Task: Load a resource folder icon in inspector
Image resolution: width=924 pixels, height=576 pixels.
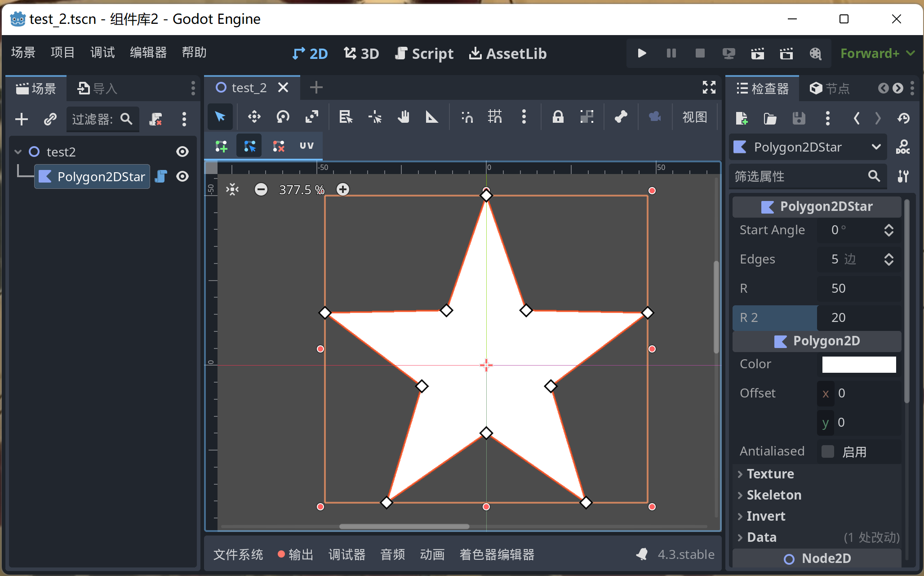Action: click(770, 118)
